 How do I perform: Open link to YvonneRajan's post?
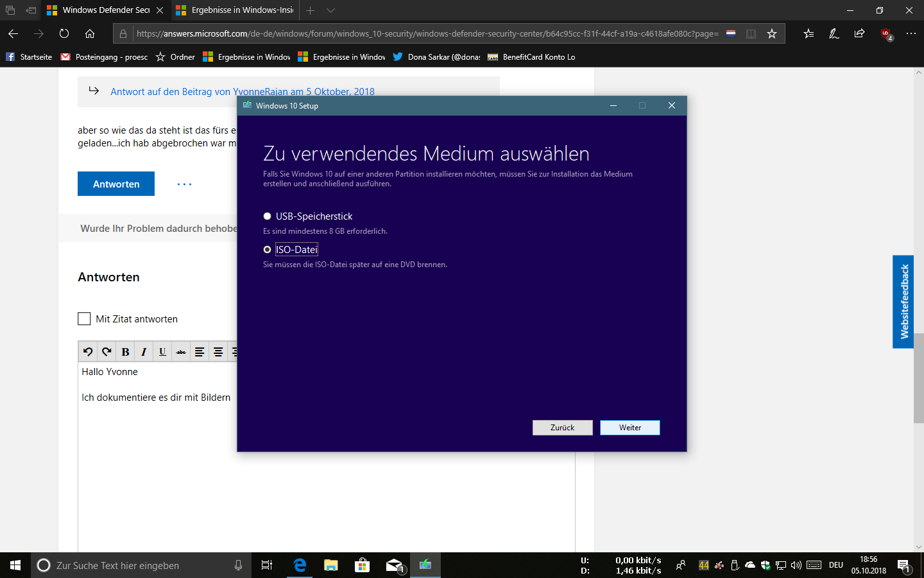click(x=243, y=91)
